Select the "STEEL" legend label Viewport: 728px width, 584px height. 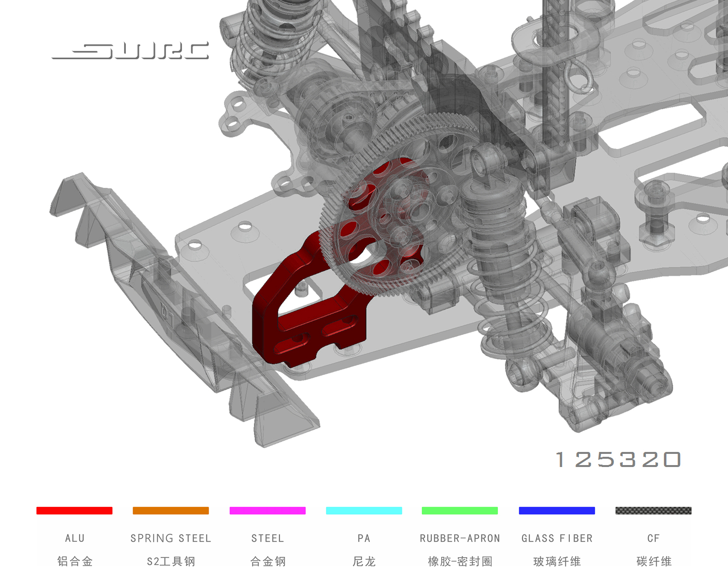click(267, 538)
